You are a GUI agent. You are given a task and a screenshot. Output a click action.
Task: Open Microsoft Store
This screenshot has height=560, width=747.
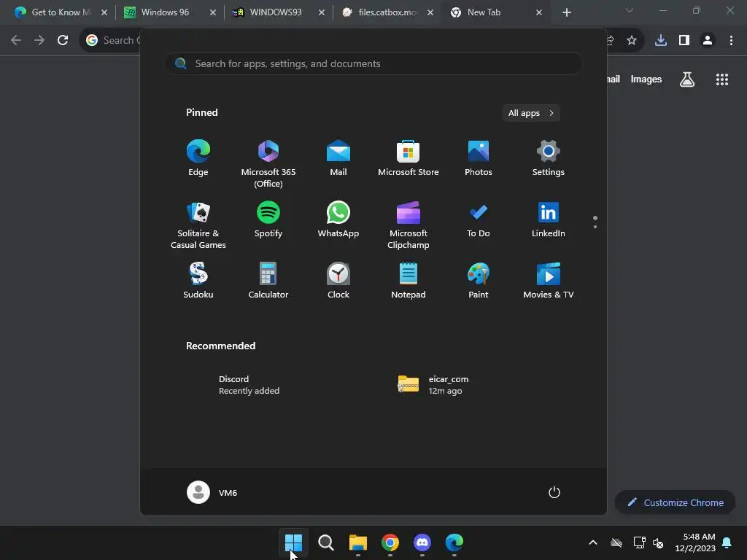pos(409,158)
